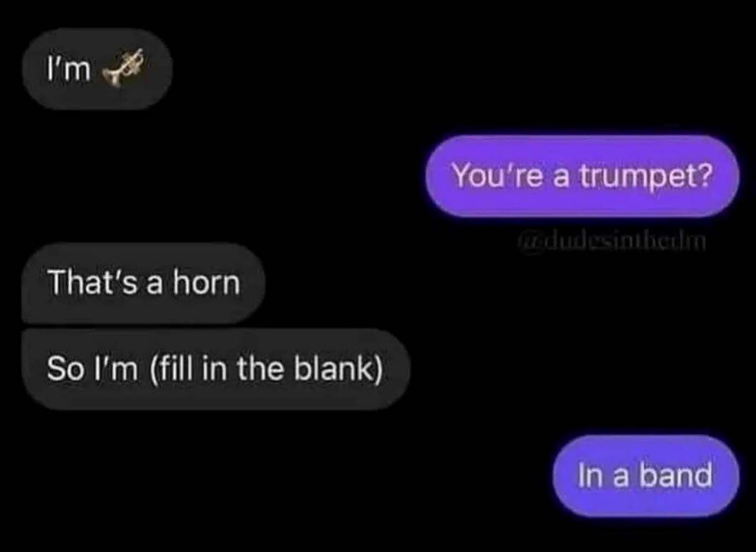Select the "You're a trumpet?" purple bubble
756x552 pixels.
(x=582, y=176)
